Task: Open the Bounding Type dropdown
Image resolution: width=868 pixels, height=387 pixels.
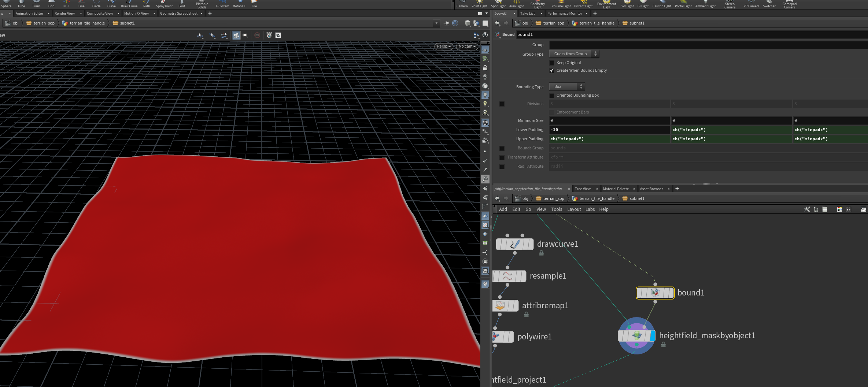Action: coord(566,87)
